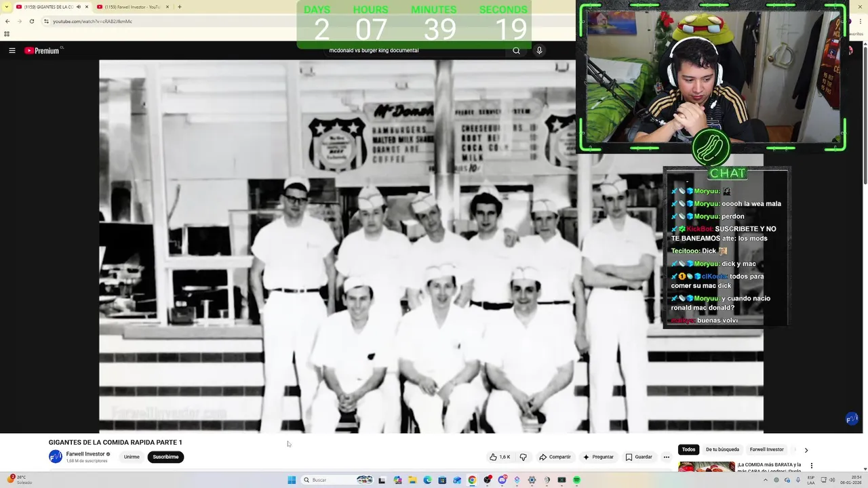Click the blue floating extension icon
The width and height of the screenshot is (868, 488).
pos(852,420)
